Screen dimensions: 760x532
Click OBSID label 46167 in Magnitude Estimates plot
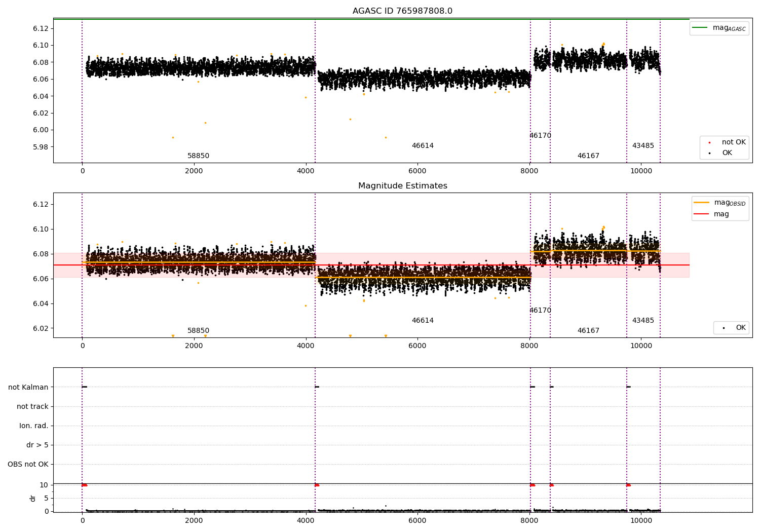588,331
